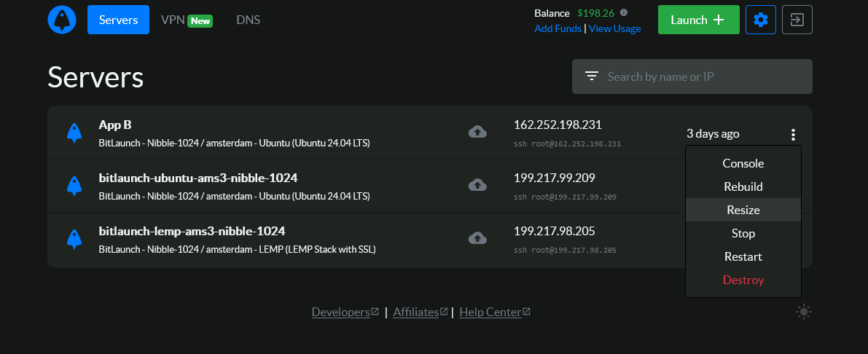
Task: Click the logout icon button
Action: [797, 20]
